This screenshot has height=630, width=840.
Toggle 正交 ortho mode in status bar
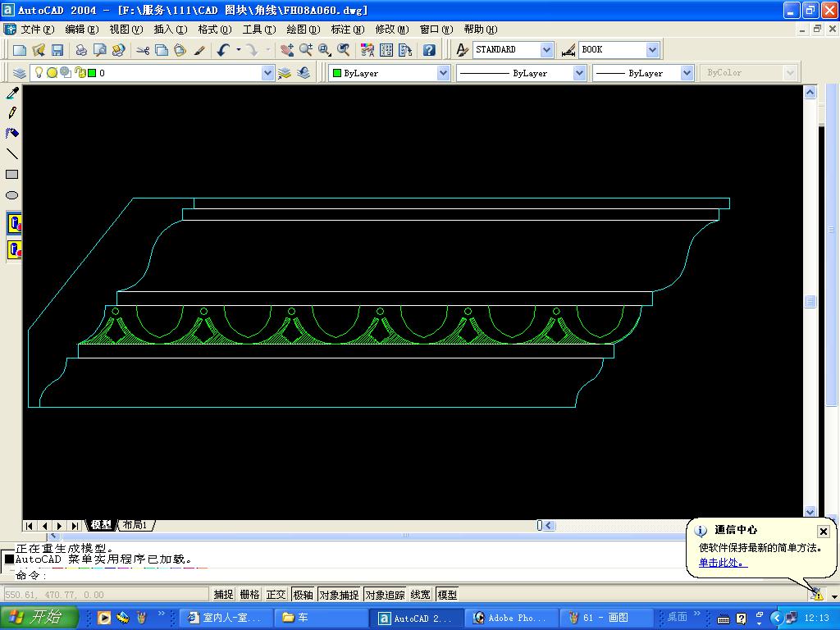pyautogui.click(x=276, y=595)
